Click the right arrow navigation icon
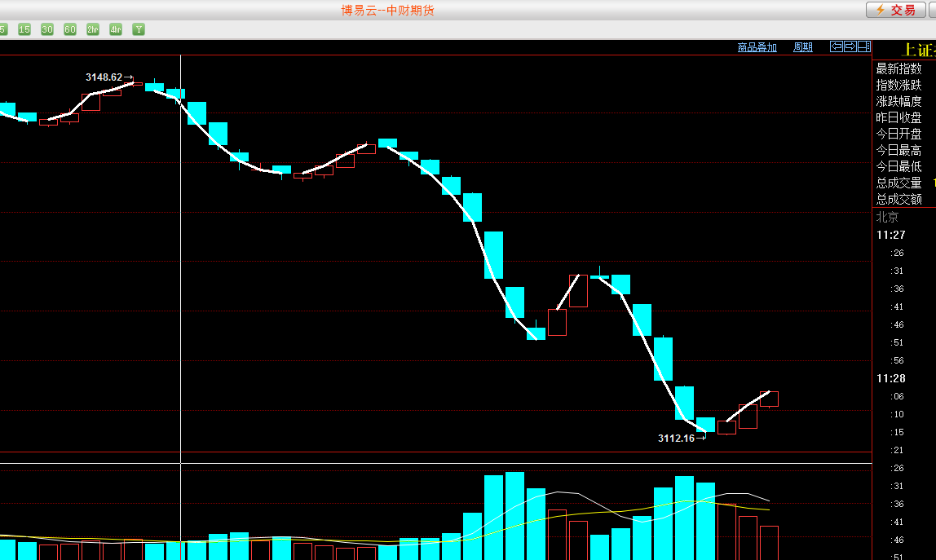 850,46
